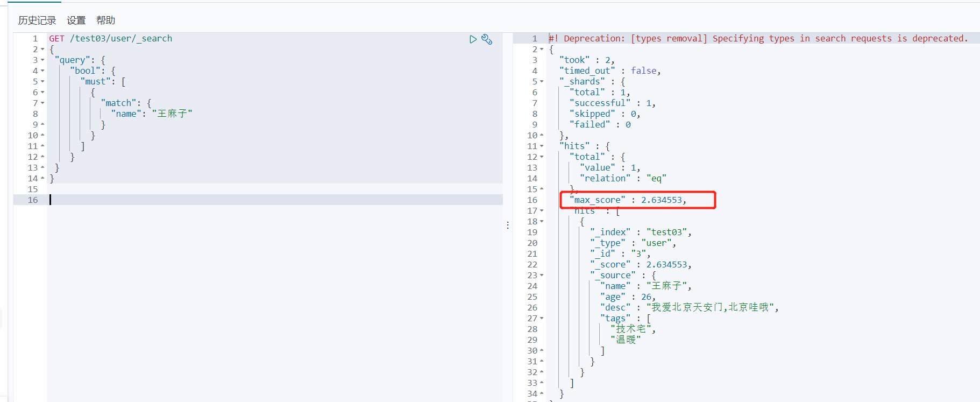This screenshot has height=402, width=980.
Task: Click the deprecation warning text in response
Action: tap(758, 38)
